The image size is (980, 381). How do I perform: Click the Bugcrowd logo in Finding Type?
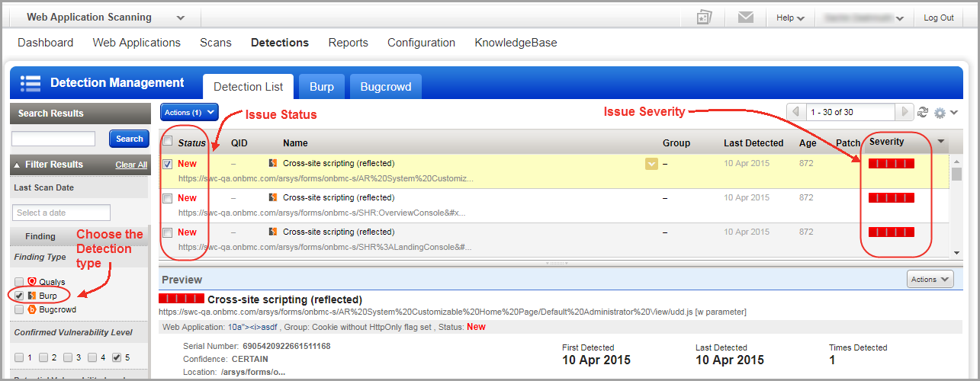pyautogui.click(x=32, y=309)
